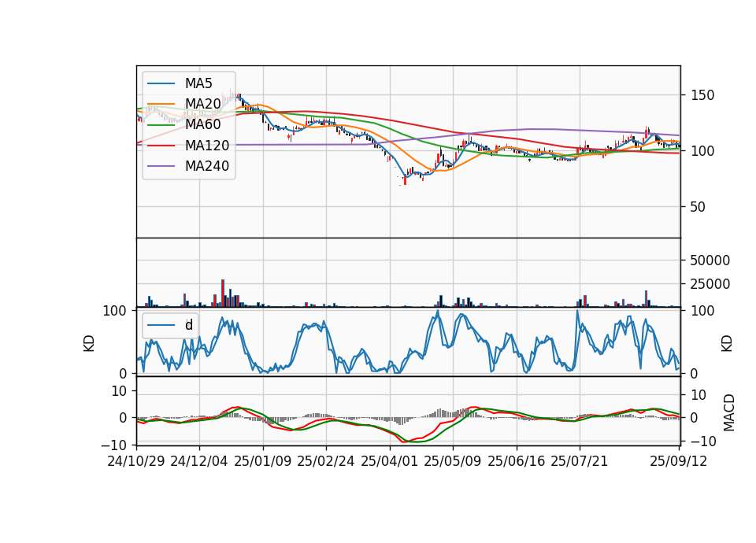Click the left KD axis title
The width and height of the screenshot is (756, 543).
[89, 343]
